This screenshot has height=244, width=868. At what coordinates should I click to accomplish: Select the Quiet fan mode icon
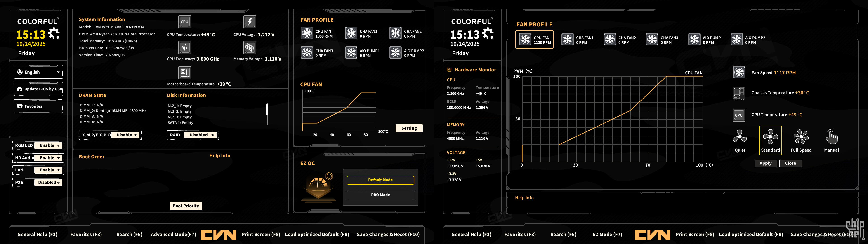click(740, 136)
